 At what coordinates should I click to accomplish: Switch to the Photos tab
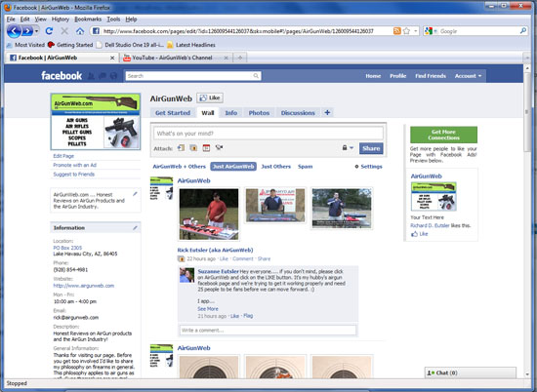click(259, 113)
